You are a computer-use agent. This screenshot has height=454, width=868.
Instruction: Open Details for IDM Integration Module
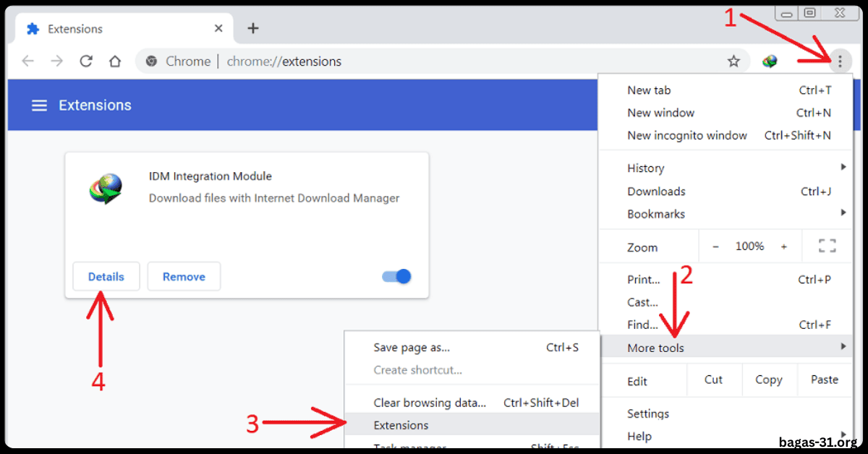coord(106,276)
